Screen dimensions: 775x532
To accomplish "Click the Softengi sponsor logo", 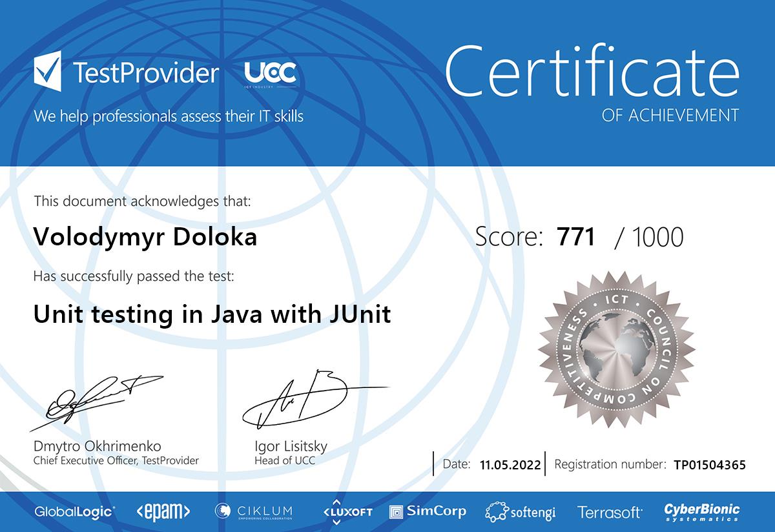I will (x=520, y=512).
